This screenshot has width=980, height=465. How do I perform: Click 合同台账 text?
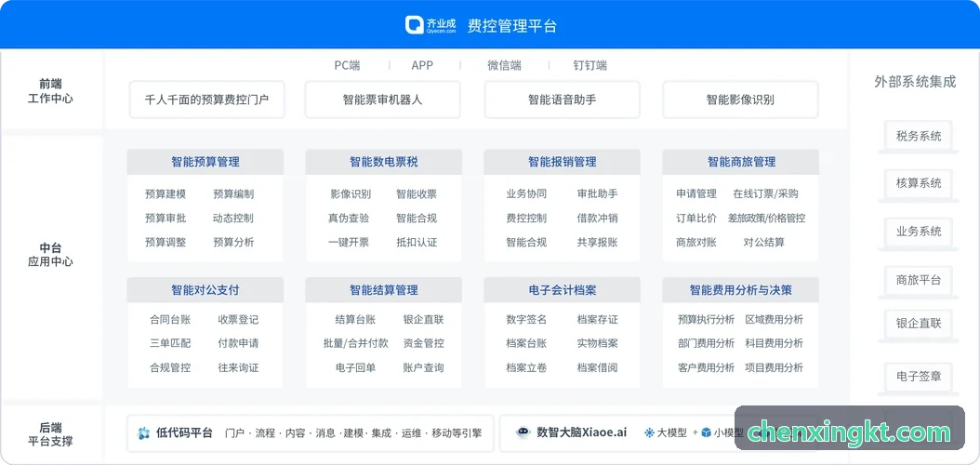coord(170,319)
